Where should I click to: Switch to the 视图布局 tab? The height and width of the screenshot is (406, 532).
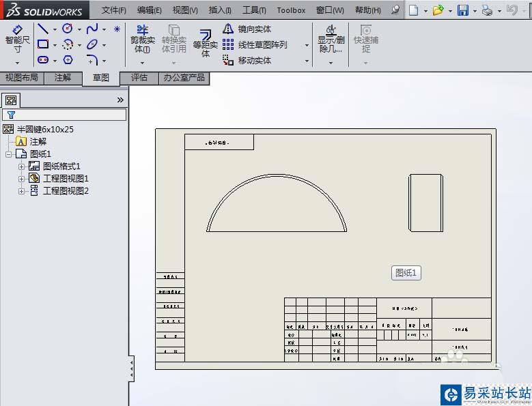[21, 78]
